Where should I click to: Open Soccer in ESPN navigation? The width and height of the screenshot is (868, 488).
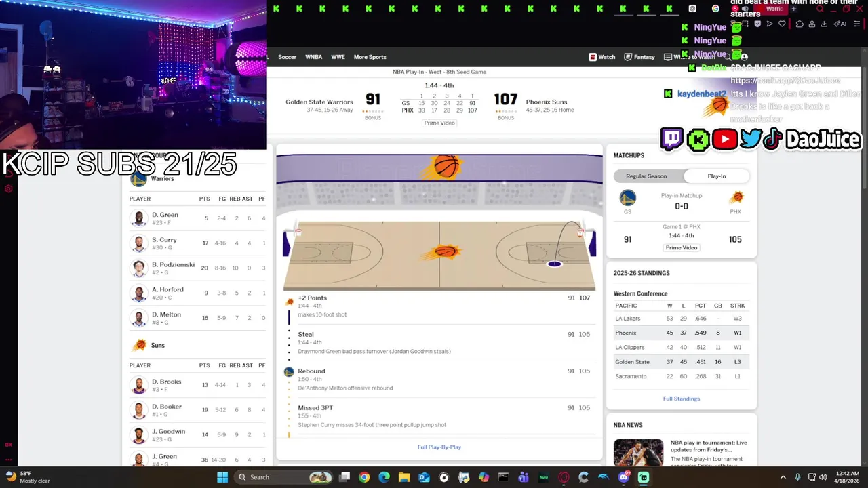tap(287, 57)
